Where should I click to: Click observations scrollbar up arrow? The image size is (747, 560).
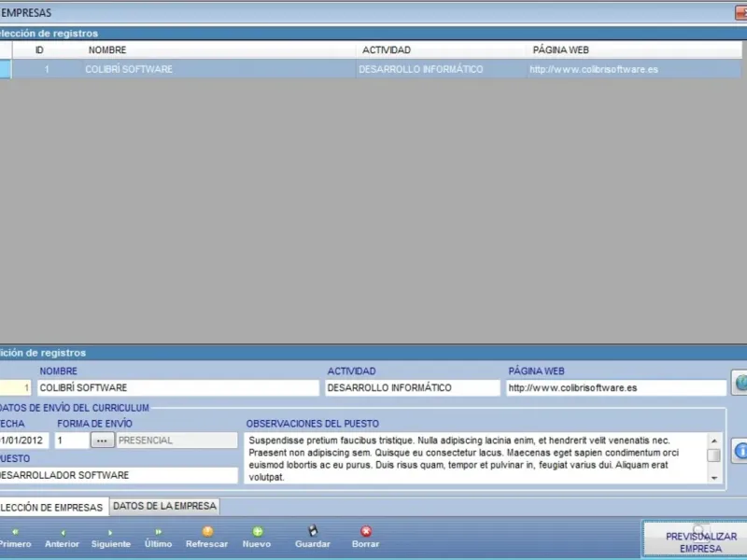click(x=713, y=441)
